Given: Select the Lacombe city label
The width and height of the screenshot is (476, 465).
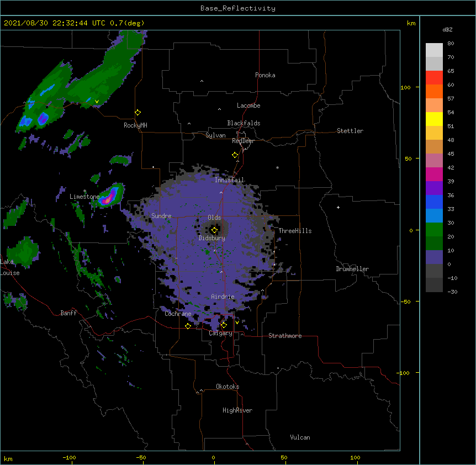Looking at the screenshot, I should click(x=248, y=105).
